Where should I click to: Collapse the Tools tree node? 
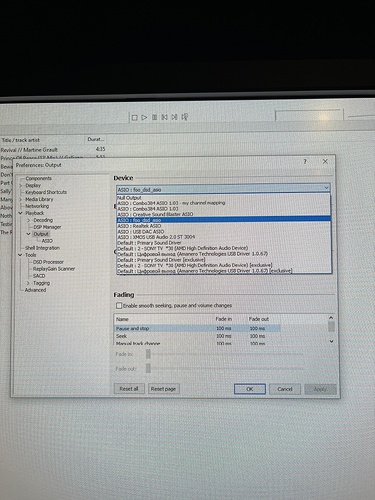[x=21, y=255]
